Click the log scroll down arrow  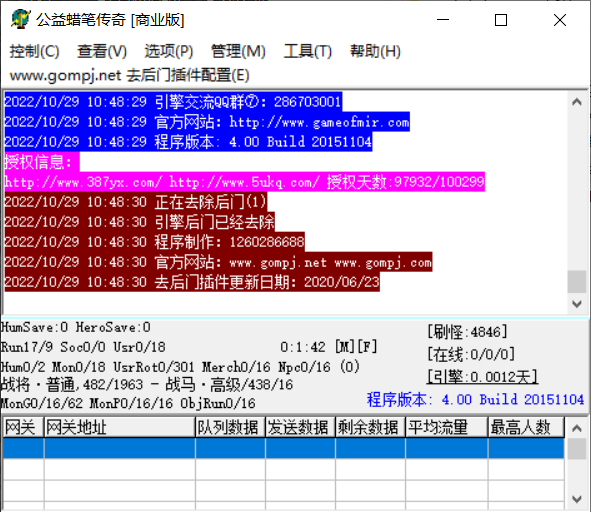click(577, 304)
